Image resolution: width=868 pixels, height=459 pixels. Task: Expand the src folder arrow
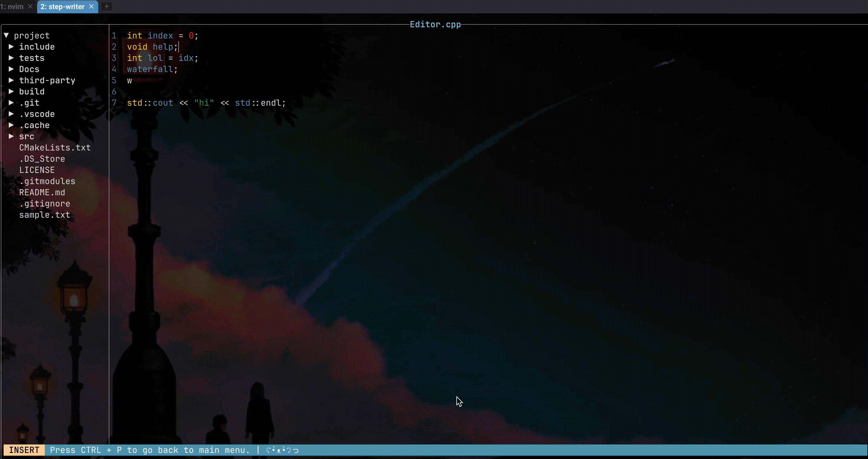tap(11, 136)
